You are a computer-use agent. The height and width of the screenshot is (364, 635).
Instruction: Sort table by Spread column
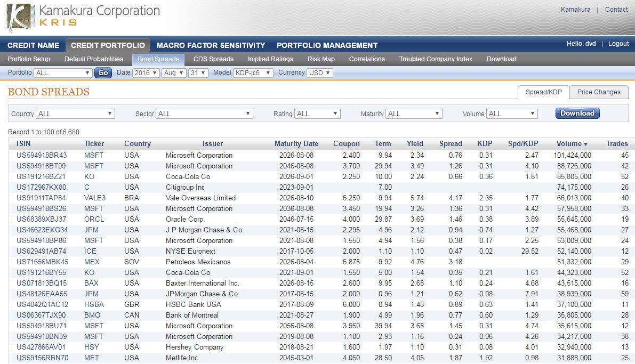(451, 143)
